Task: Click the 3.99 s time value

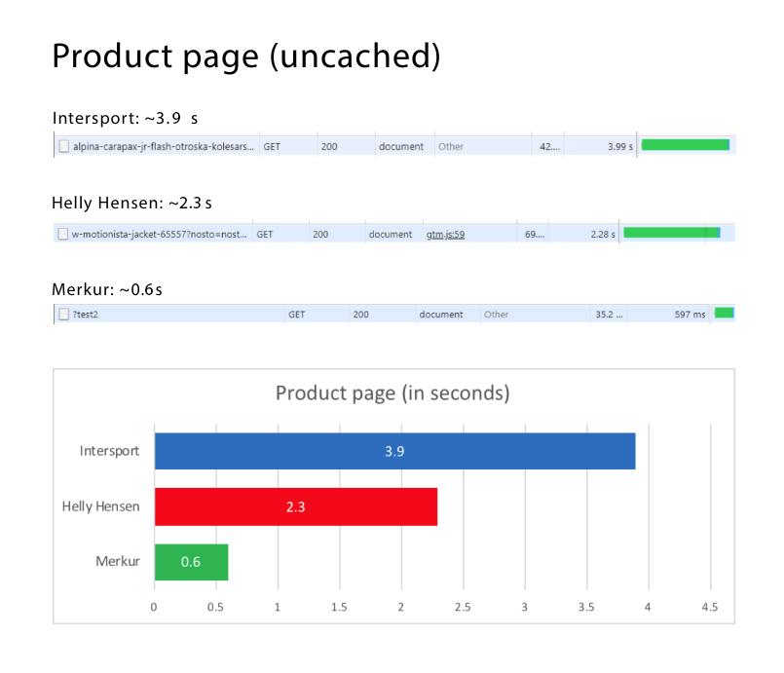Action: pos(620,146)
